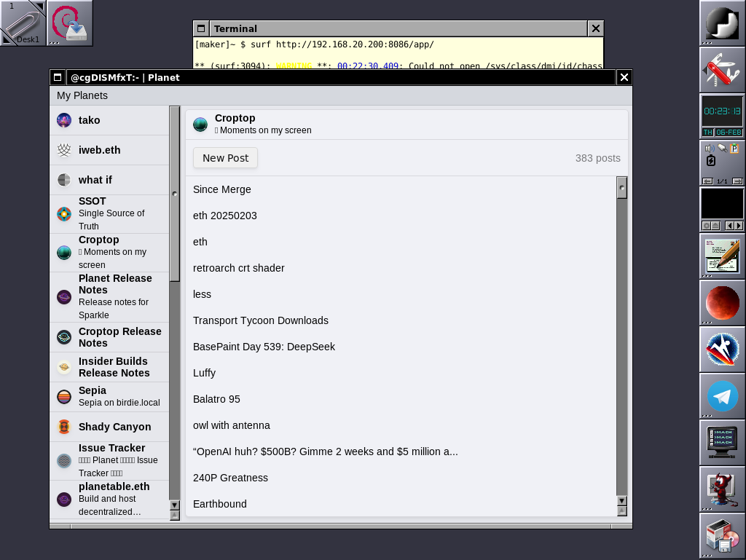The width and height of the screenshot is (746, 560).
Task: Open the post titled Balatro 95
Action: [x=215, y=398]
